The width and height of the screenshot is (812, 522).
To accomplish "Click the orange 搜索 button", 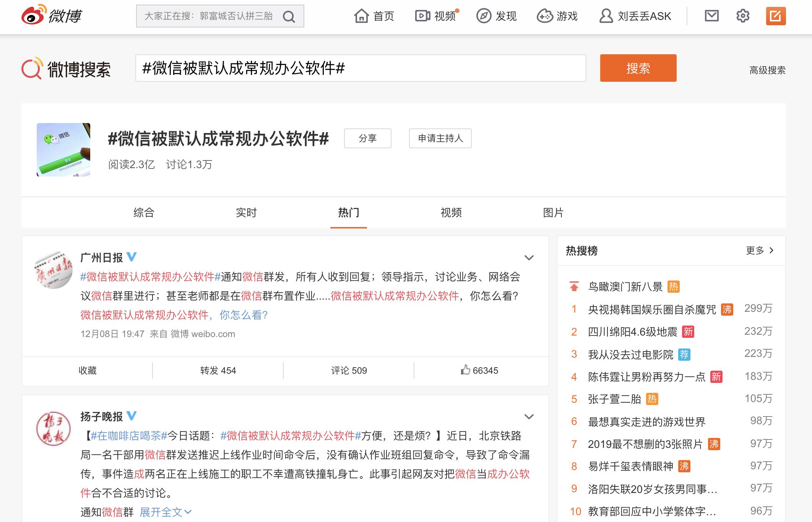I will pyautogui.click(x=638, y=68).
